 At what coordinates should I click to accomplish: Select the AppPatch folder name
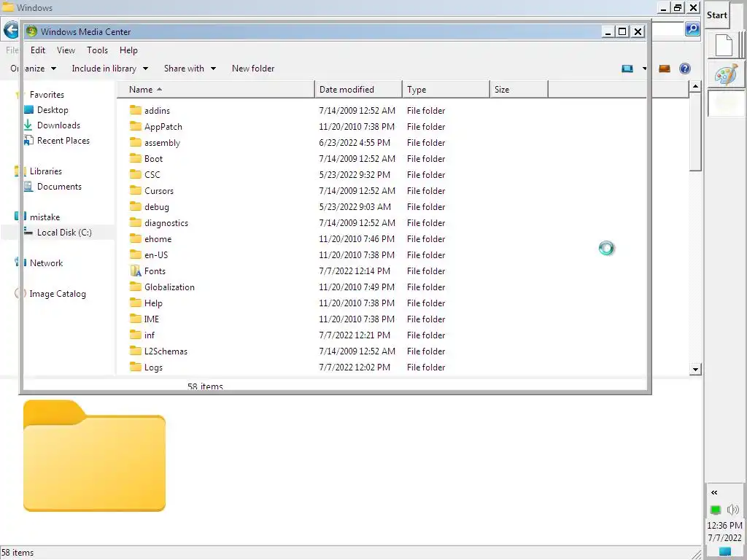tap(163, 126)
